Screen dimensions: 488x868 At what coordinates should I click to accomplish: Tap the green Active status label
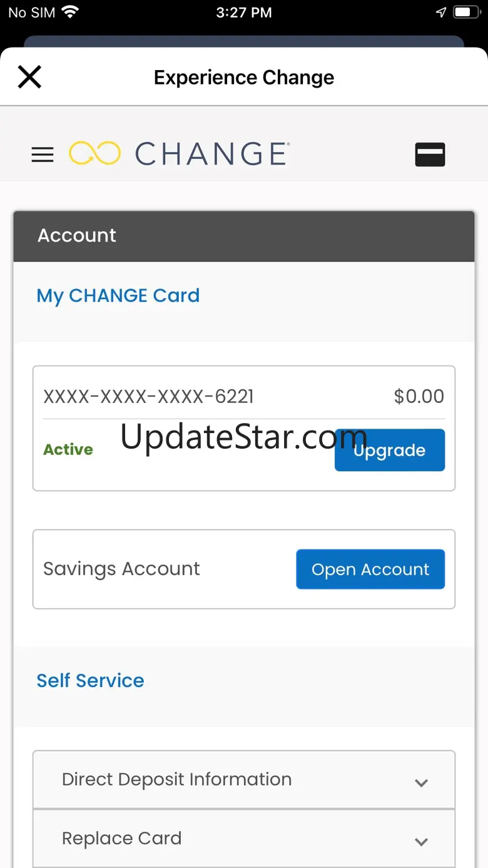tap(68, 449)
